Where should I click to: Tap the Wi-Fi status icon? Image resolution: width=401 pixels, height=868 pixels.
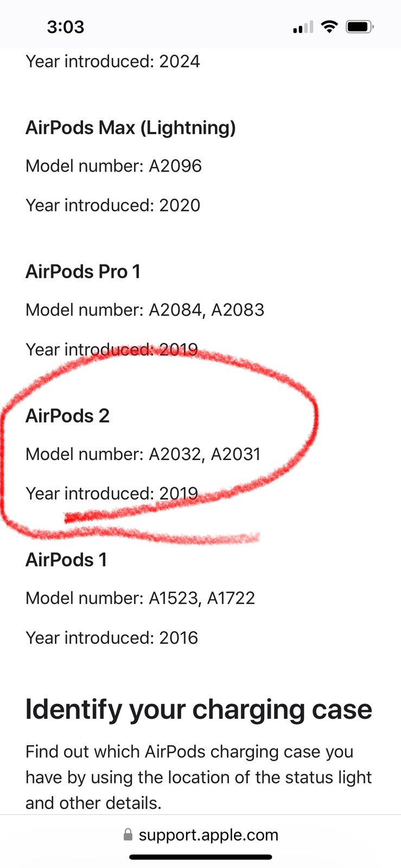329,26
